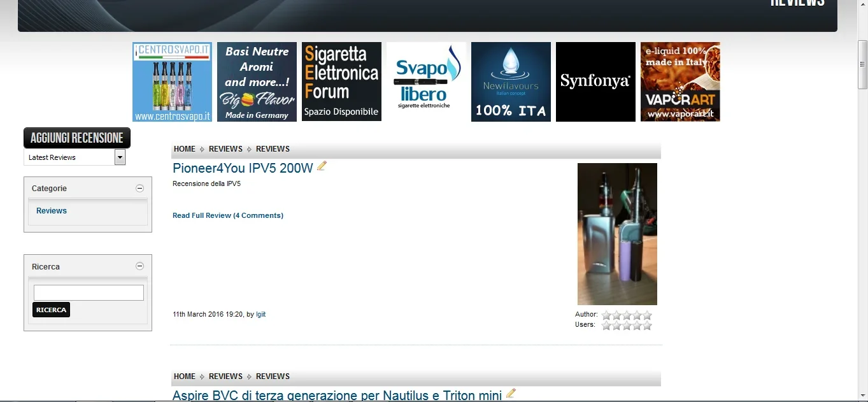This screenshot has height=402, width=868.
Task: Click the fifth Author rating star
Action: (x=647, y=315)
